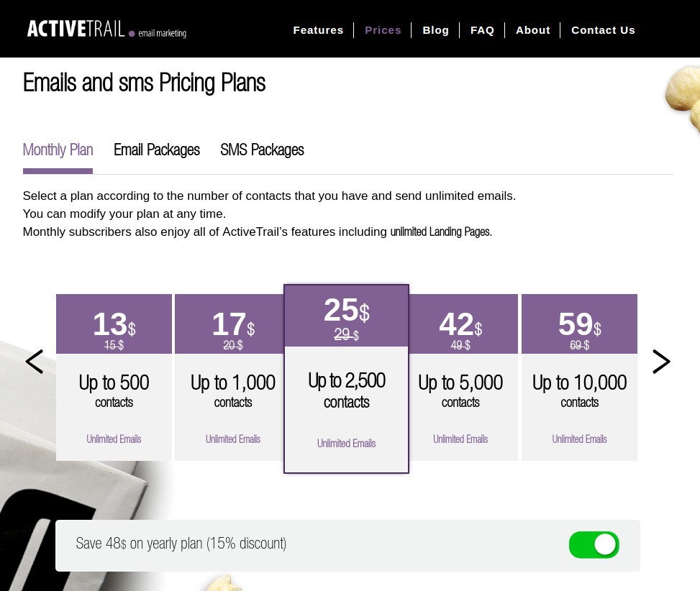Go to the About page
The width and height of the screenshot is (700, 591).
coord(532,29)
